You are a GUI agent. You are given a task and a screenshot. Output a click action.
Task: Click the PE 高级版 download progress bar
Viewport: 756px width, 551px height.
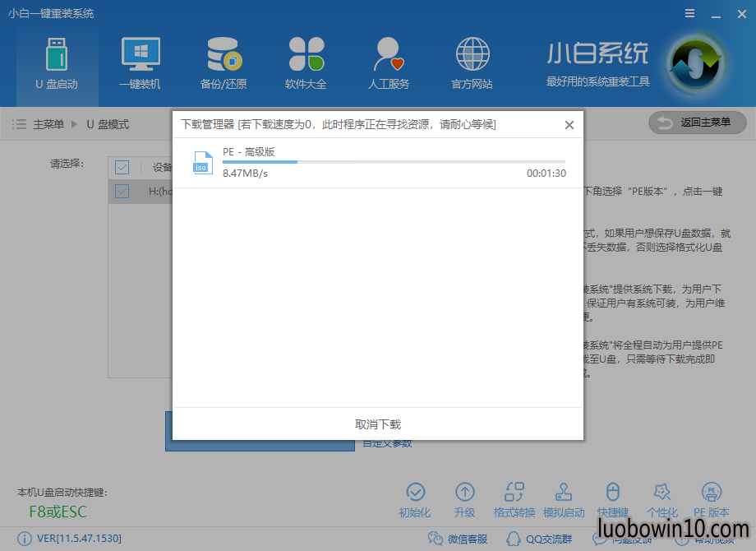[394, 162]
